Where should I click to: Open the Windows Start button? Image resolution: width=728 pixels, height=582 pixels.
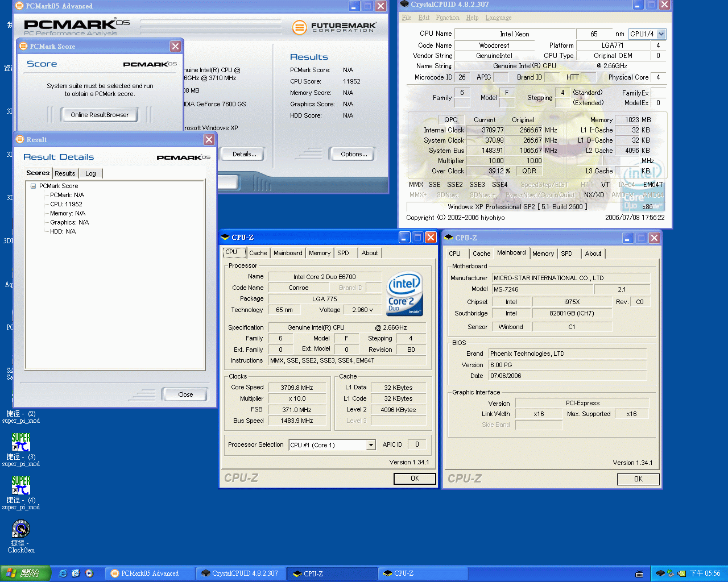tap(25, 573)
